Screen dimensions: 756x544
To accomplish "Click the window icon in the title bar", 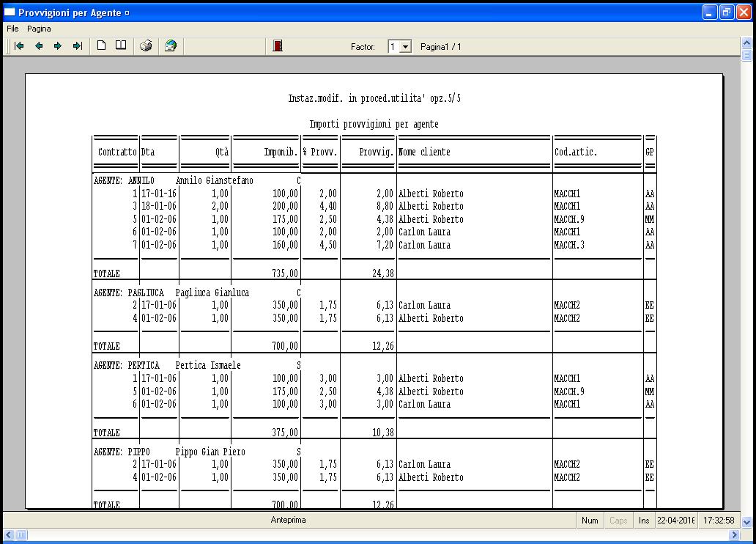I will (x=10, y=12).
